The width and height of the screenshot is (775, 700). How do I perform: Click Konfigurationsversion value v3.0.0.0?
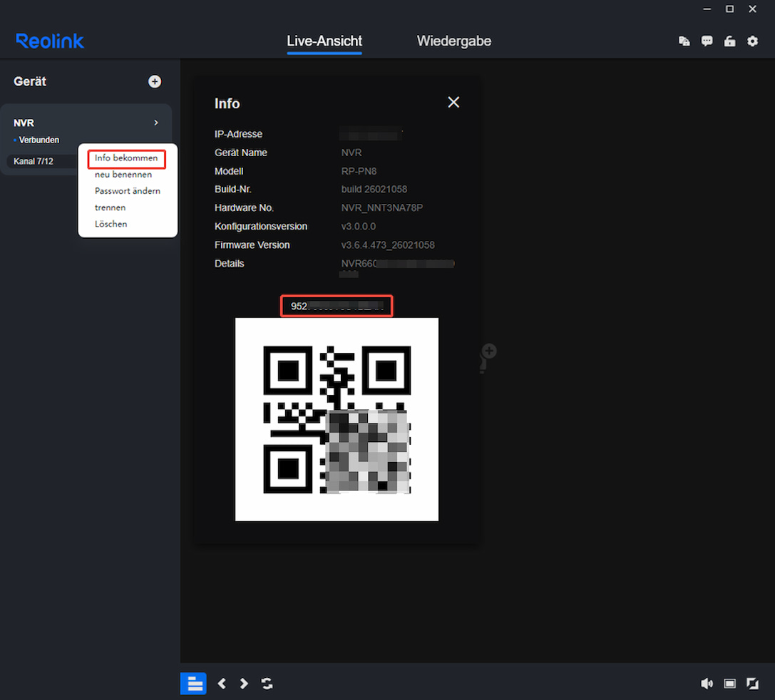click(359, 226)
